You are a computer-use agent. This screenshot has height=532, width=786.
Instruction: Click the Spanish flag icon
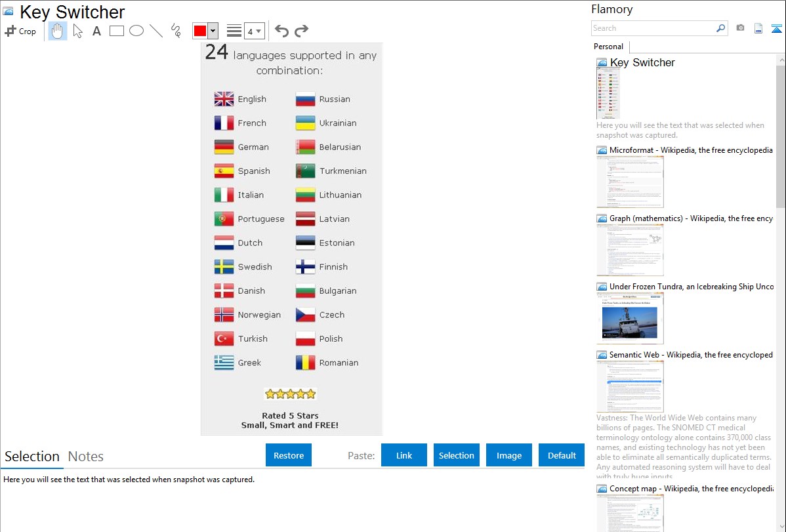tap(224, 171)
